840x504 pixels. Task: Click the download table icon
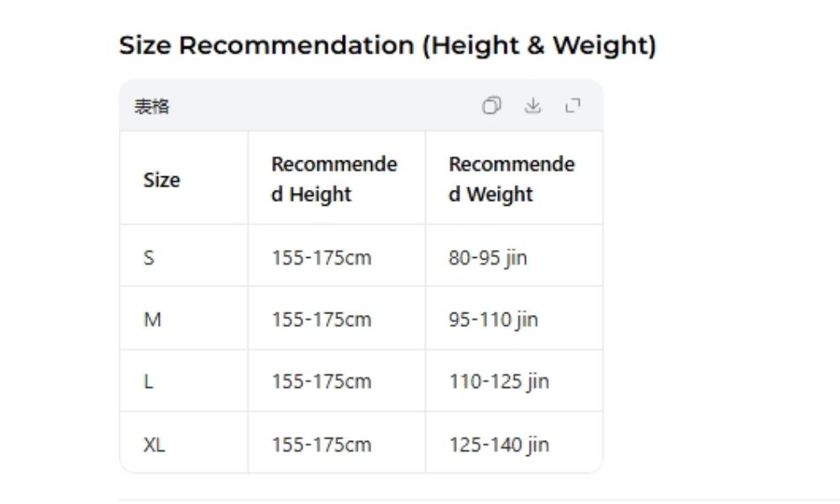click(533, 106)
